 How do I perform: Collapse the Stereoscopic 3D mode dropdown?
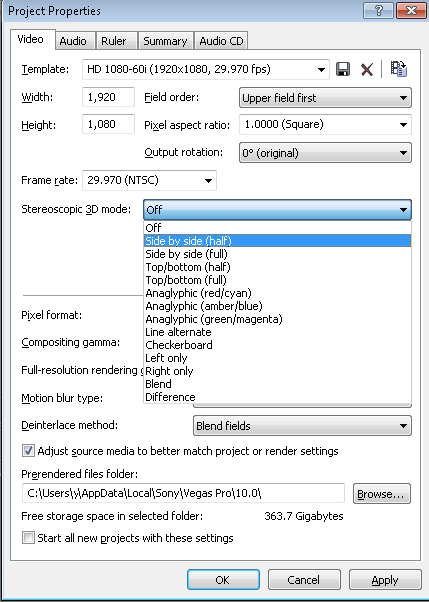(277, 210)
